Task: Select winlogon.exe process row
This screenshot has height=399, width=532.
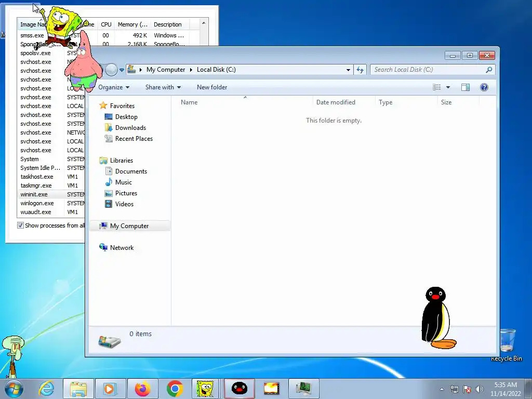Action: pyautogui.click(x=51, y=203)
